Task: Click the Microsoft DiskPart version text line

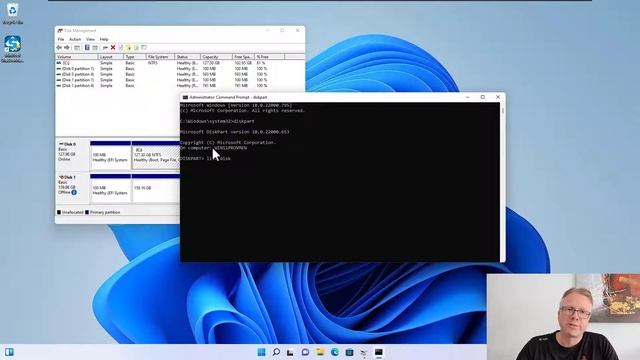Action: pyautogui.click(x=235, y=132)
